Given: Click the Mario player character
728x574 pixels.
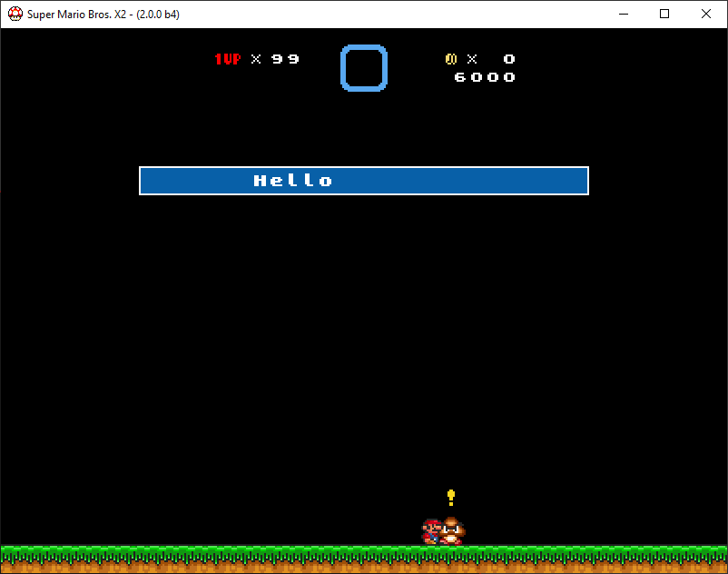Looking at the screenshot, I should (430, 531).
